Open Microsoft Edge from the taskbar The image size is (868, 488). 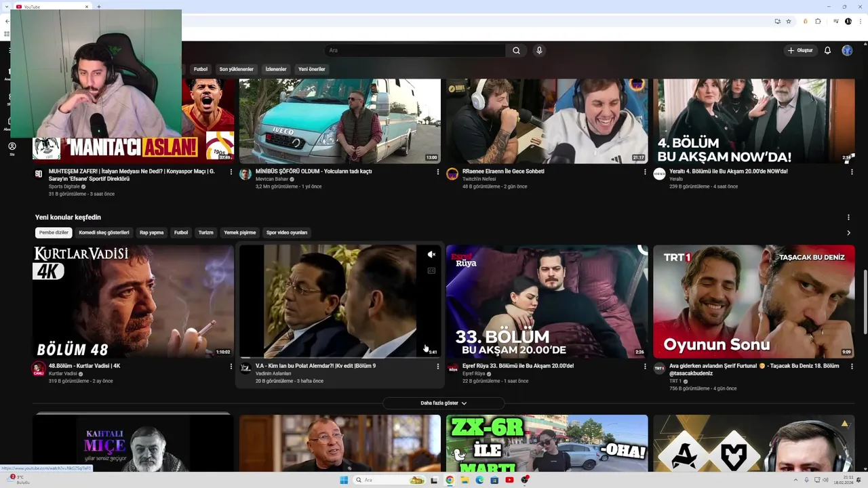479,480
